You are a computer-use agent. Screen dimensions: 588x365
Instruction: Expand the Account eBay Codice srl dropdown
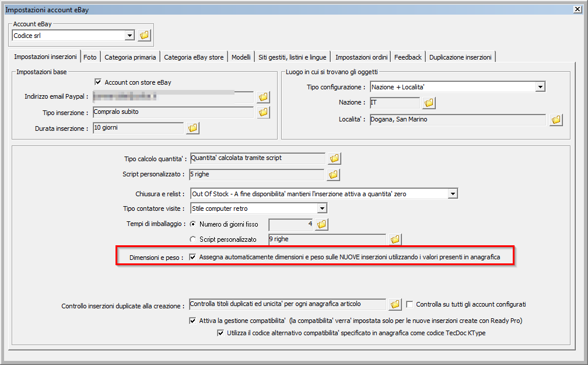129,35
